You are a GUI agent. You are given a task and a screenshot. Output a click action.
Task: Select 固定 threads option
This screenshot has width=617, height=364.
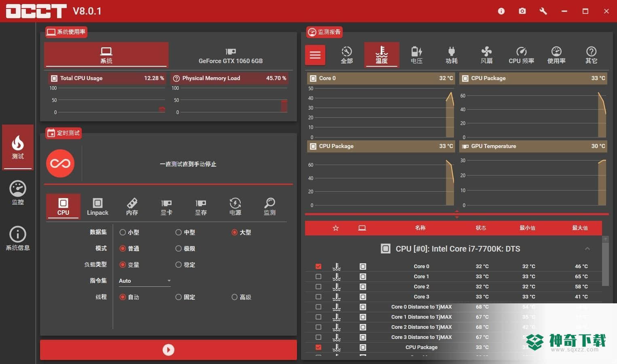click(x=185, y=297)
